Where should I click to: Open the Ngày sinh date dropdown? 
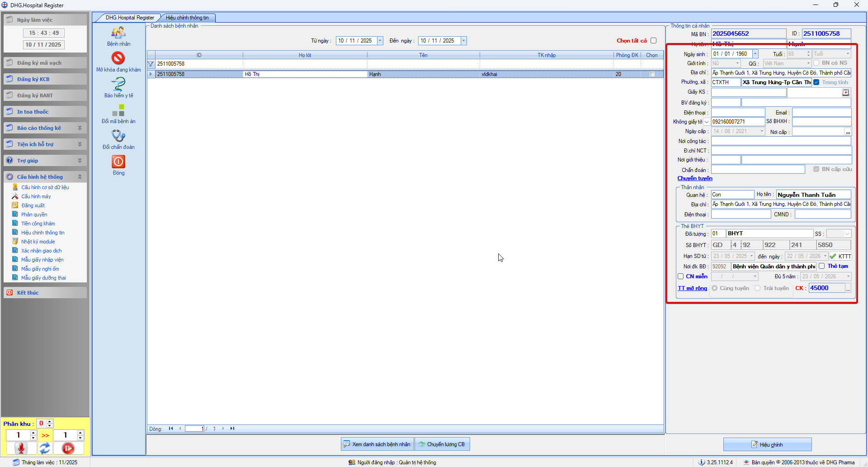[x=755, y=54]
